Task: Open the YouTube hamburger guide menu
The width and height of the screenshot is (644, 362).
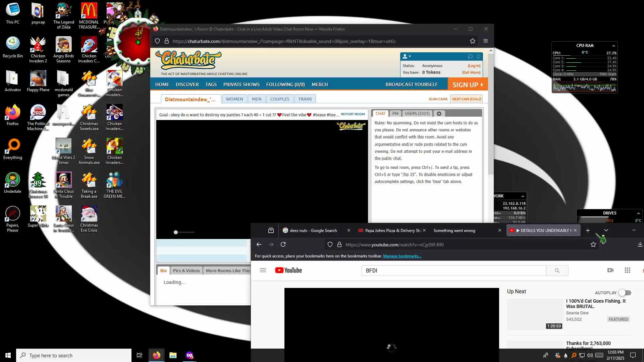Action: coord(263,270)
